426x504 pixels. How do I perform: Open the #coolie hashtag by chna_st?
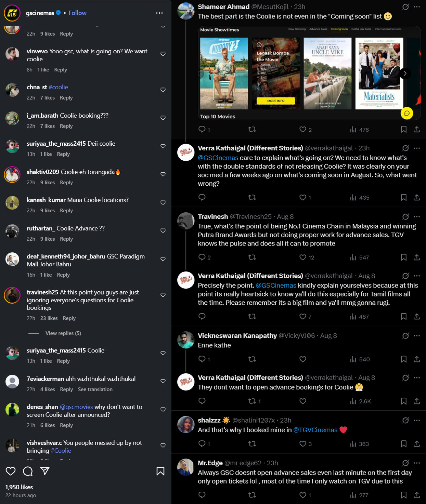click(58, 87)
